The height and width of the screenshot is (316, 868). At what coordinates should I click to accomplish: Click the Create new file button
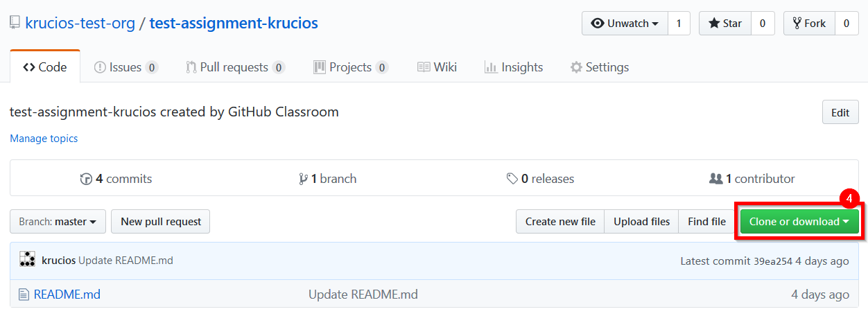[560, 222]
